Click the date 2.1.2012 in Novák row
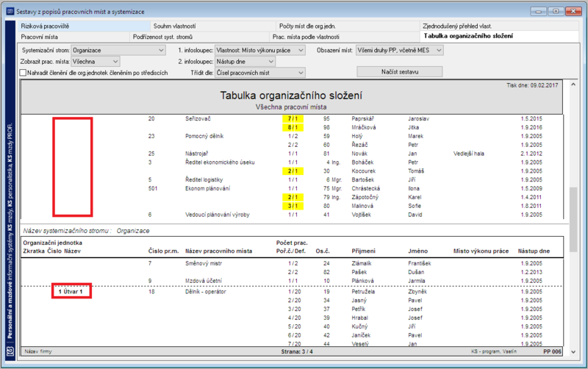 click(531, 154)
